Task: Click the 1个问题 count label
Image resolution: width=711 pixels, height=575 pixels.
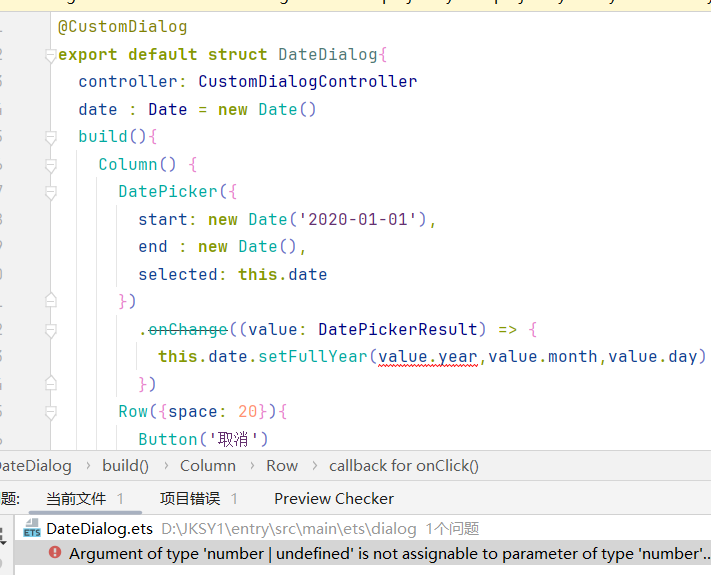Action: (452, 529)
